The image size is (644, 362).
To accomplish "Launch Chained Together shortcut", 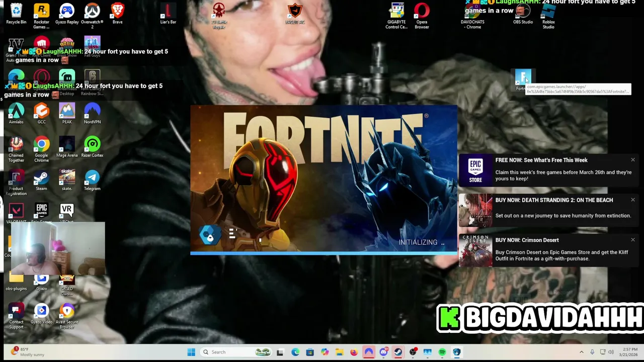I will pyautogui.click(x=16, y=149).
